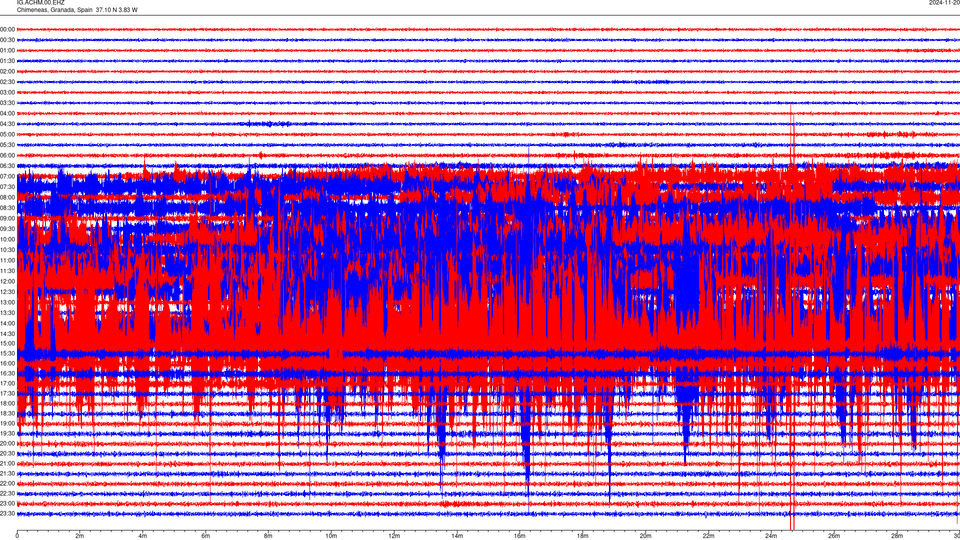Image resolution: width=960 pixels, height=540 pixels.
Task: Click the 24m tick label on axis
Action: (771, 536)
